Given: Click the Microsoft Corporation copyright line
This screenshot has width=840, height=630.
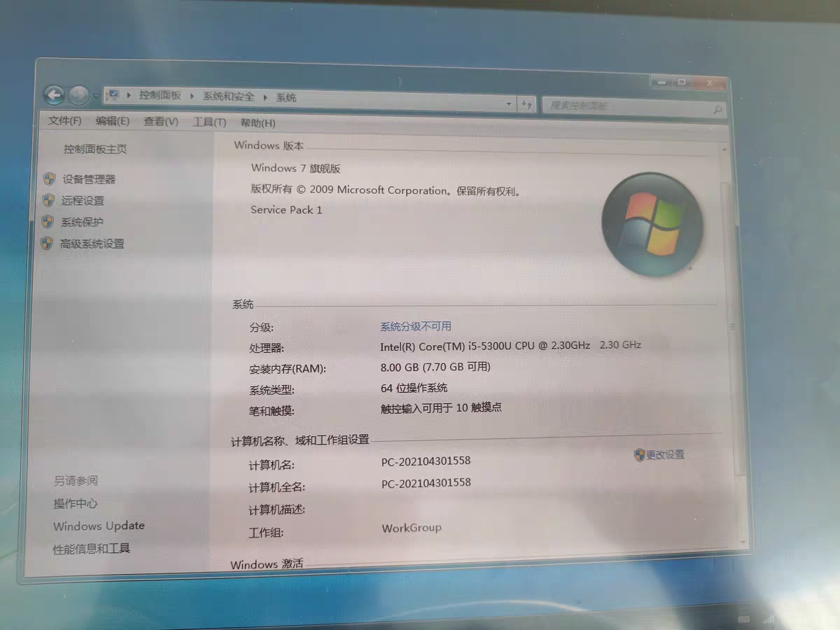Looking at the screenshot, I should pos(386,190).
